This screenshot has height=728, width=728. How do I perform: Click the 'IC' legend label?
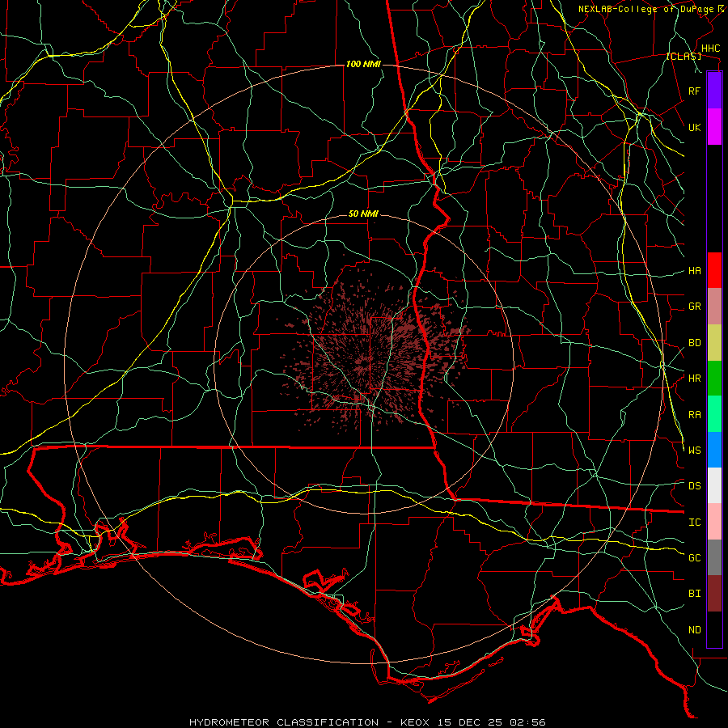694,523
